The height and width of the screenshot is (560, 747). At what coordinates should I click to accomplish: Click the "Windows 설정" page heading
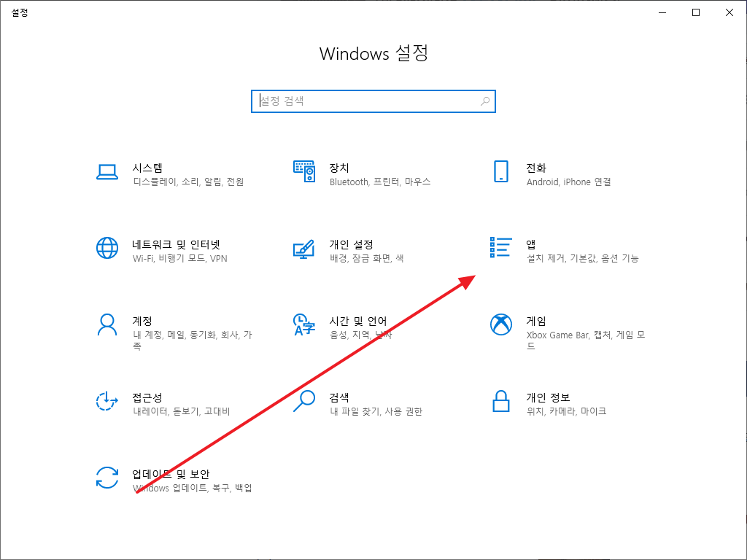coord(373,53)
